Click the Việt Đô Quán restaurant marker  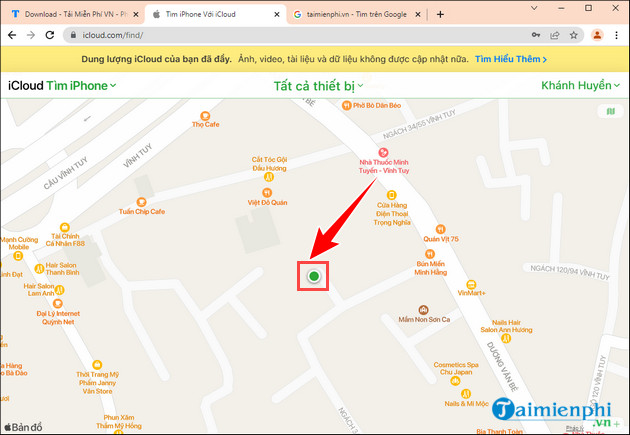(267, 192)
